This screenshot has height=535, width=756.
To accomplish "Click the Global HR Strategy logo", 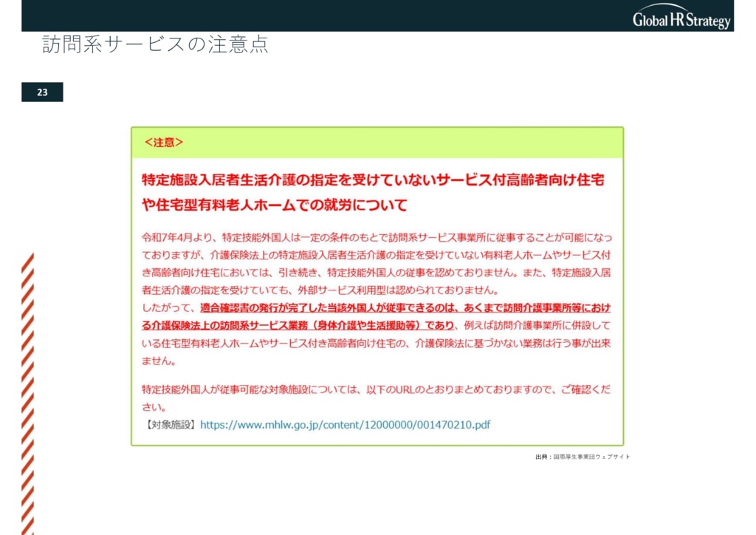I will click(681, 17).
